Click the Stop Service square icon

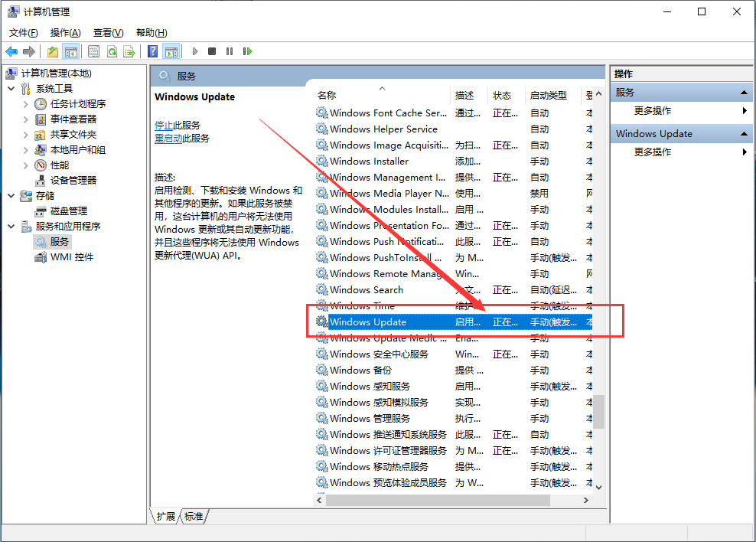(x=212, y=51)
